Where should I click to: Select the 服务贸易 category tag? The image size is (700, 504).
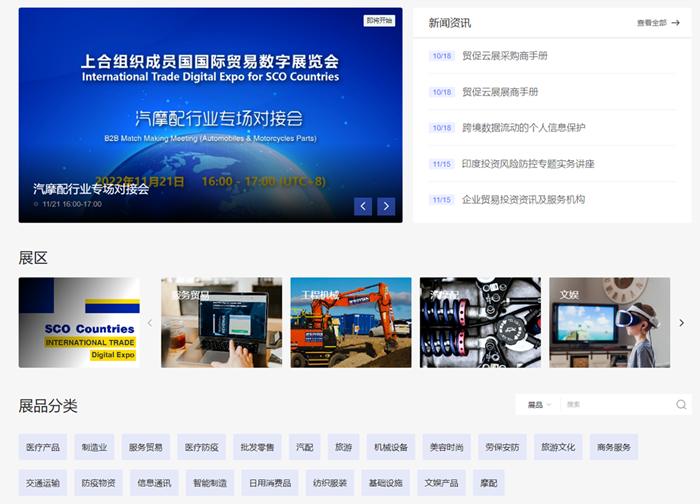tap(146, 447)
